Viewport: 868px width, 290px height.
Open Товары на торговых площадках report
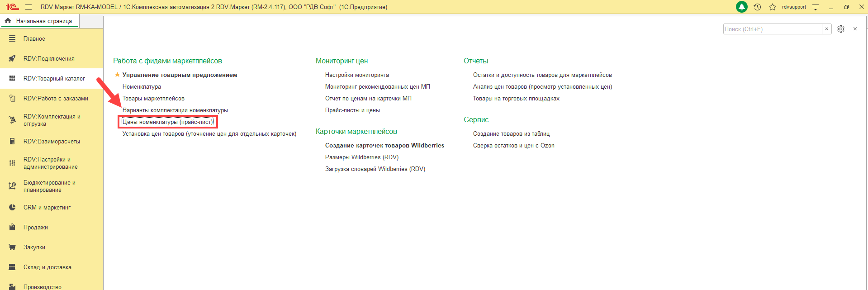pyautogui.click(x=516, y=99)
